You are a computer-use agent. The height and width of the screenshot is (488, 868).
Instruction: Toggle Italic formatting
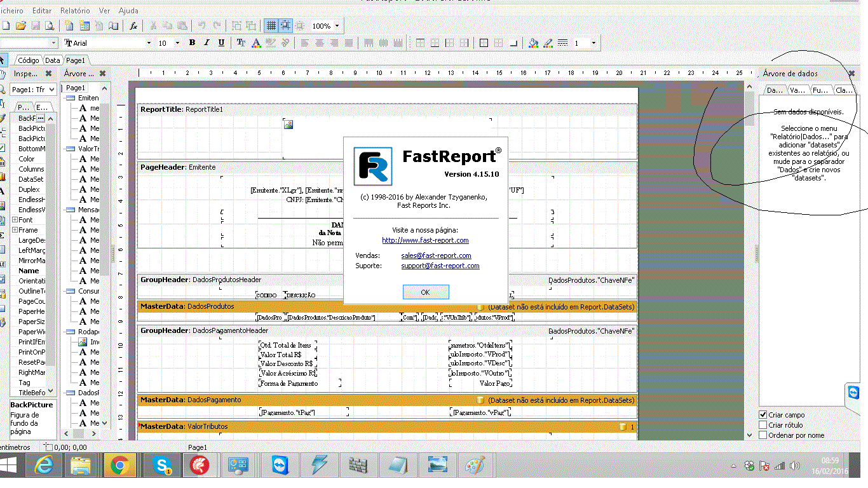[207, 43]
